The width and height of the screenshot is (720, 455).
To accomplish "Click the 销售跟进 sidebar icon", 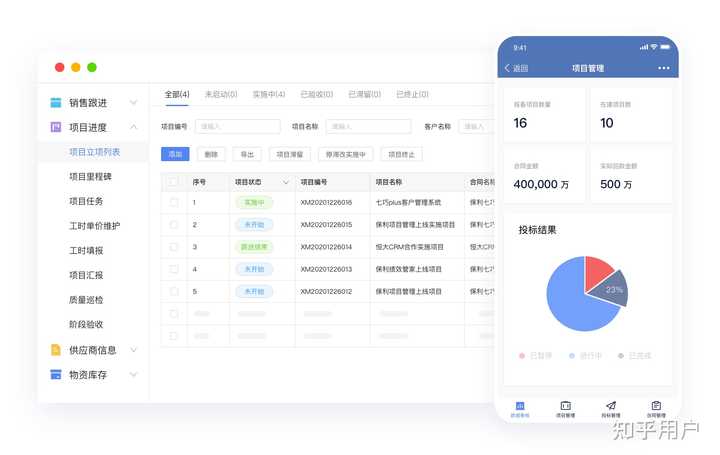I will coord(56,102).
